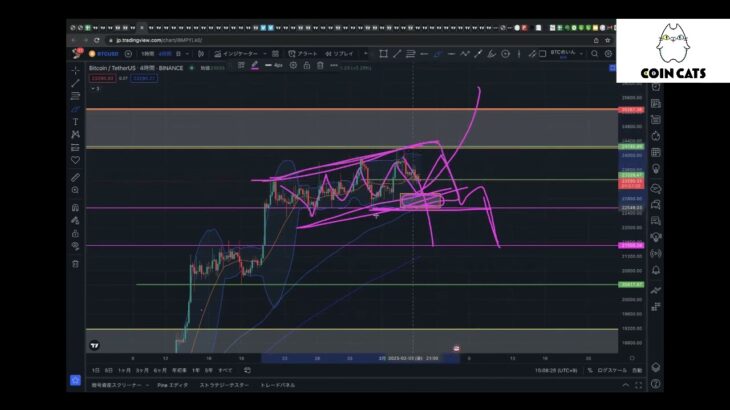Remove drawings with the trash icon in sidebar
The height and width of the screenshot is (410, 730).
(x=75, y=264)
